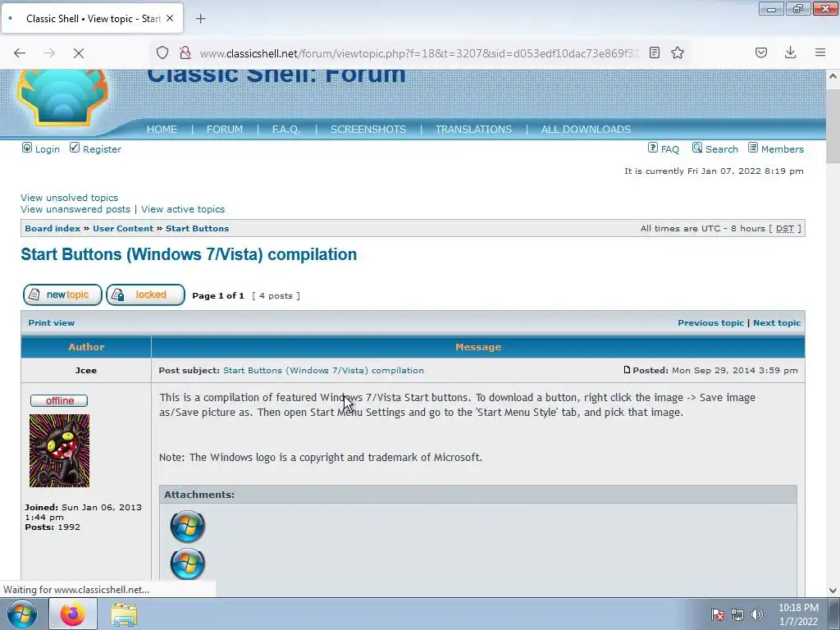Click the URL address bar
Image resolution: width=840 pixels, height=630 pixels.
click(419, 53)
